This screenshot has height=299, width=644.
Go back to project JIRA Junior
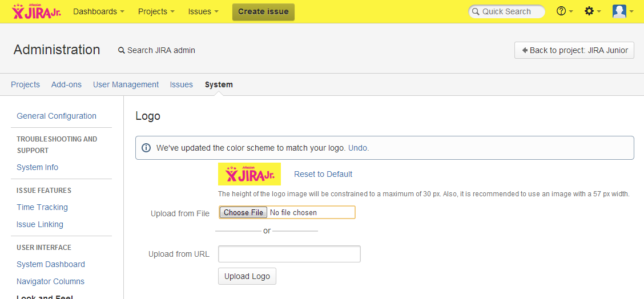pyautogui.click(x=574, y=50)
